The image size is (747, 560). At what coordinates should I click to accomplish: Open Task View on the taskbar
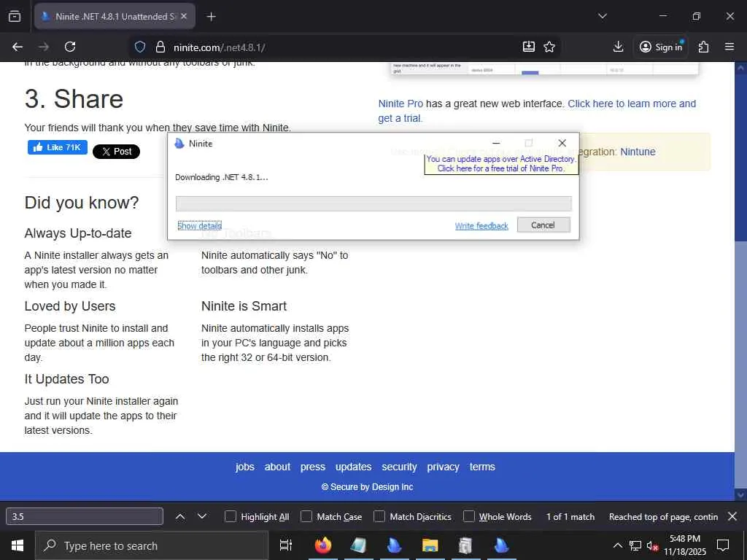[285, 545]
